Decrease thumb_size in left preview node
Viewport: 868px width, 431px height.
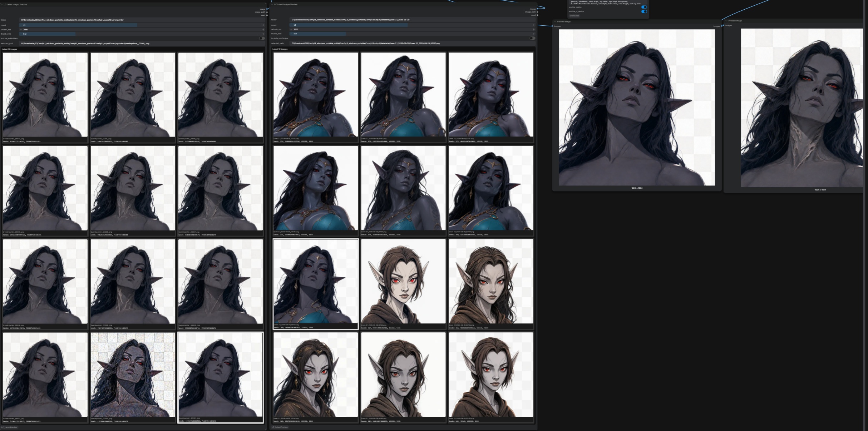[x=21, y=34]
